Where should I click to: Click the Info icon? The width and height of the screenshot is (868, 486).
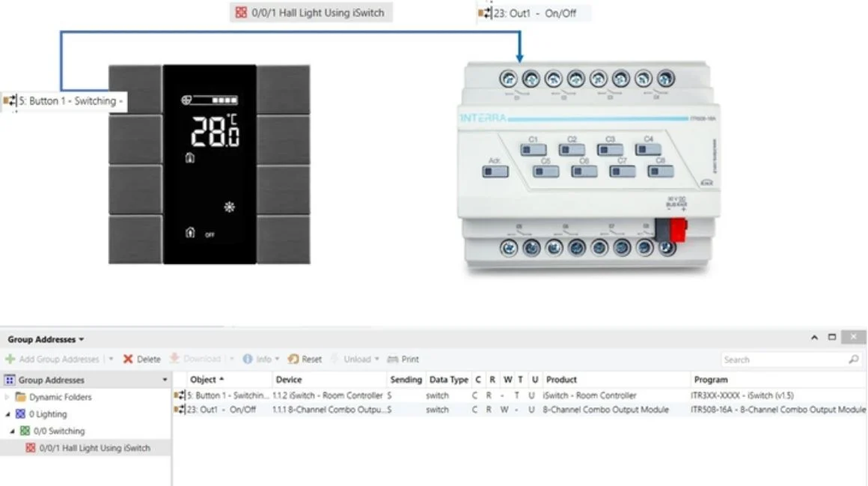point(248,359)
